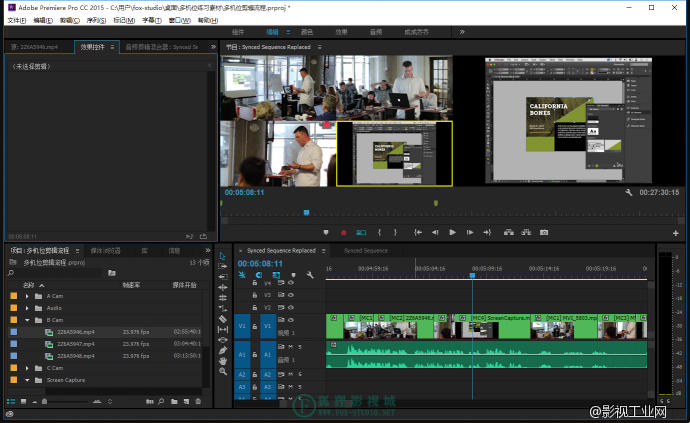690x423 pixels.
Task: Select the Razor tool in the tools panel
Action: [223, 319]
